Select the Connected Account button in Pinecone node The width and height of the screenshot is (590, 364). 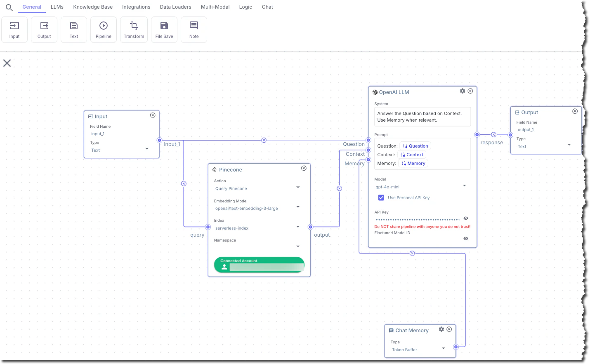(259, 265)
